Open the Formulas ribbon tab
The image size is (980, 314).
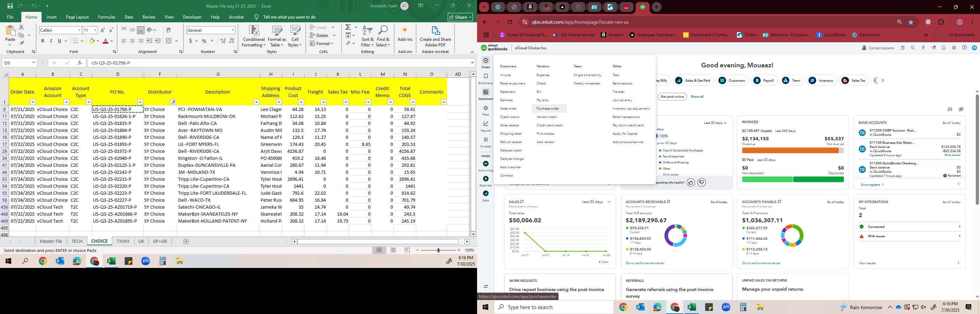point(107,17)
